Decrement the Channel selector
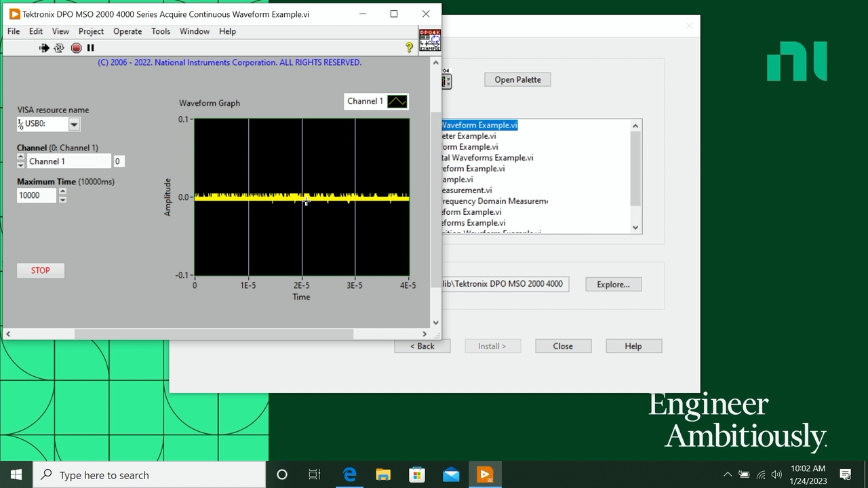This screenshot has height=488, width=868. coord(20,165)
